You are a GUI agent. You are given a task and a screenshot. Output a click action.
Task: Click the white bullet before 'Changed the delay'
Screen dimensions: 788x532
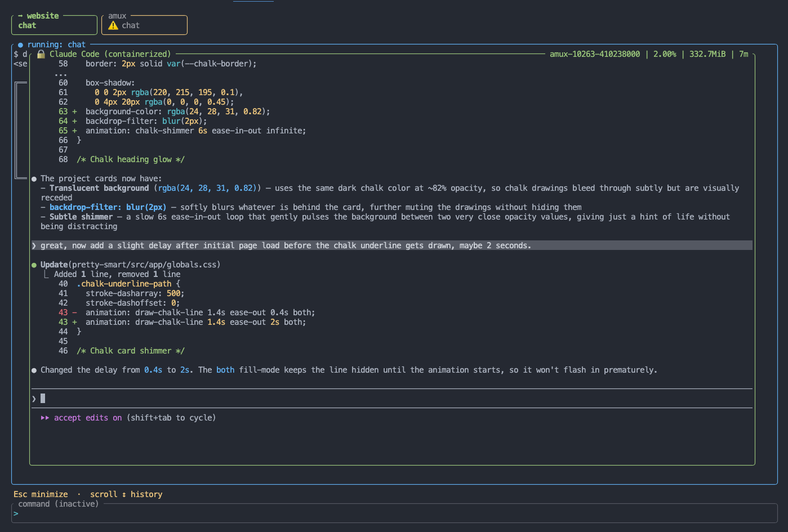coord(34,370)
